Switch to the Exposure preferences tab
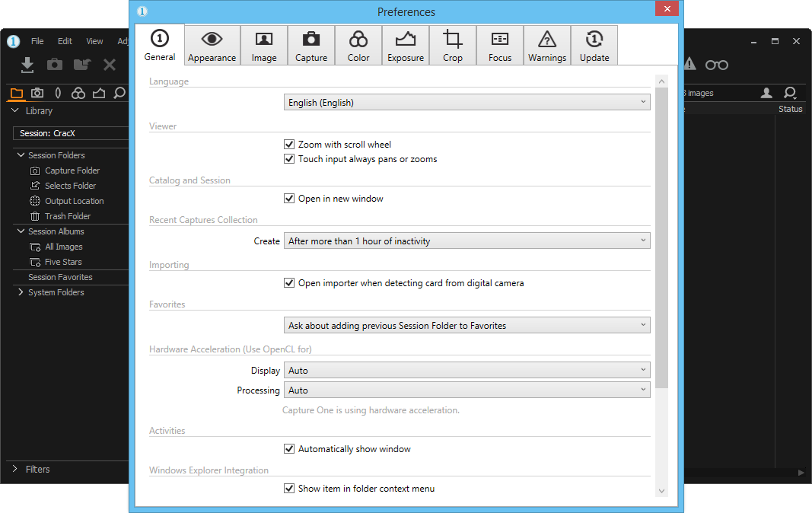This screenshot has width=812, height=513. (406, 46)
